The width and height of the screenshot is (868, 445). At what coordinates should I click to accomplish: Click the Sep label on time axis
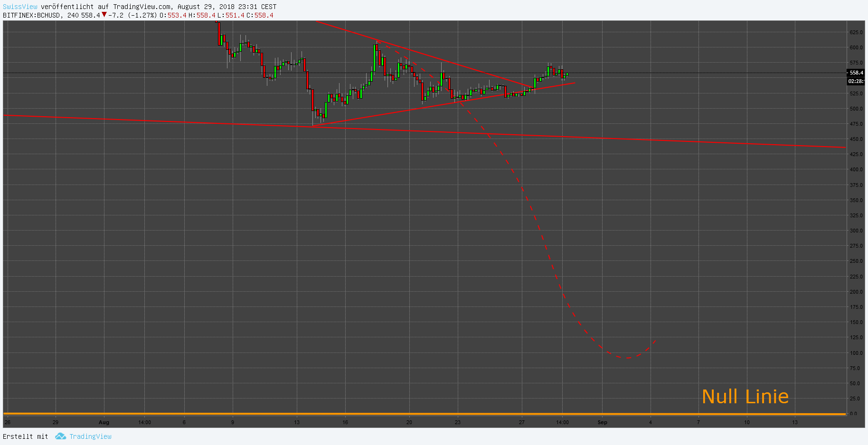pos(602,422)
